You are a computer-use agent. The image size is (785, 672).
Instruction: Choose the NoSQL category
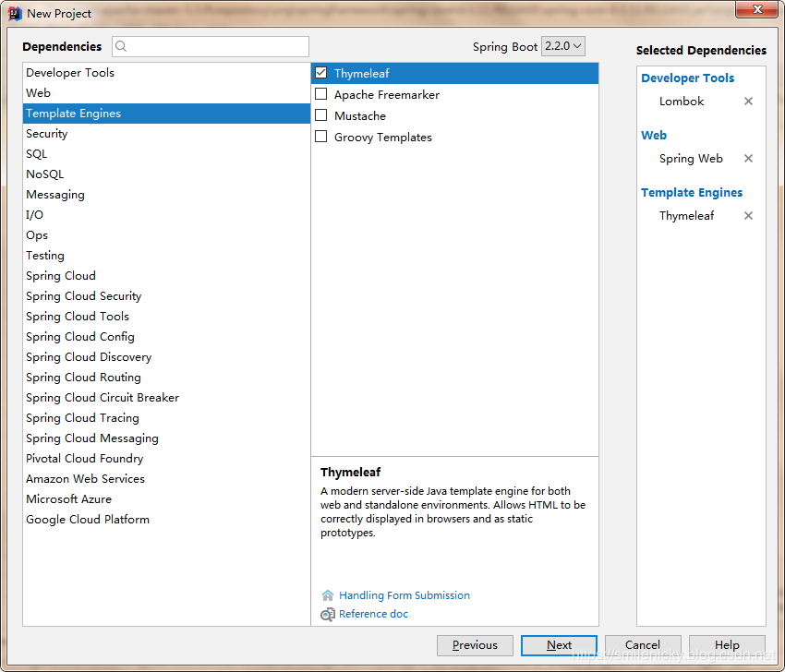pos(166,174)
